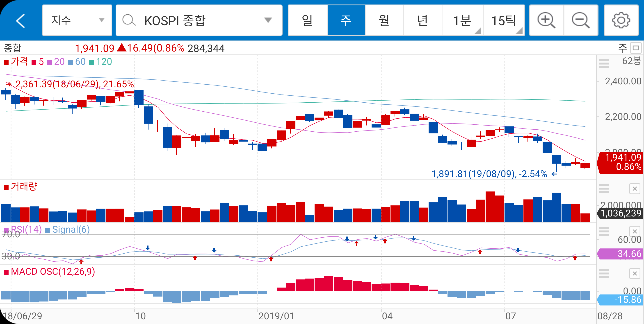This screenshot has width=644, height=324.
Task: Open price panel hamburger menu icon
Action: pyautogui.click(x=604, y=63)
